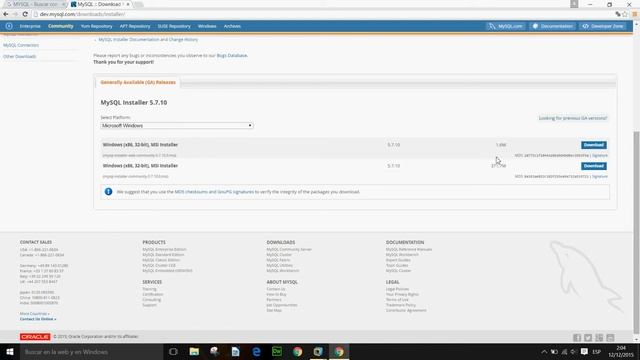Switch ESP input language indicator

click(596, 351)
